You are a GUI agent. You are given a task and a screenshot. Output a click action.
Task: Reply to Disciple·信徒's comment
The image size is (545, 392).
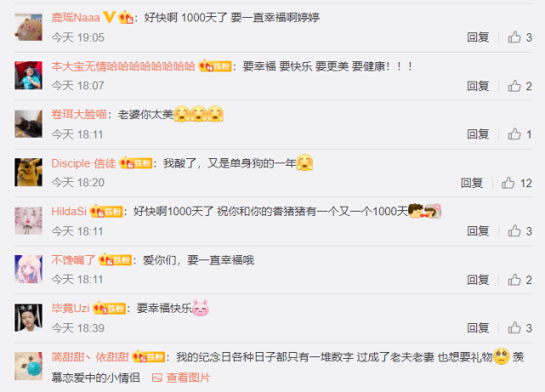[472, 183]
